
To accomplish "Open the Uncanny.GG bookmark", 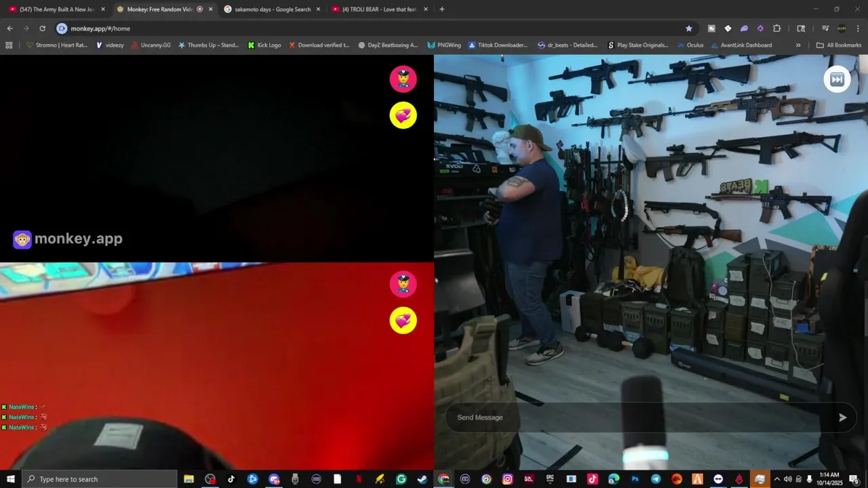I will click(151, 45).
